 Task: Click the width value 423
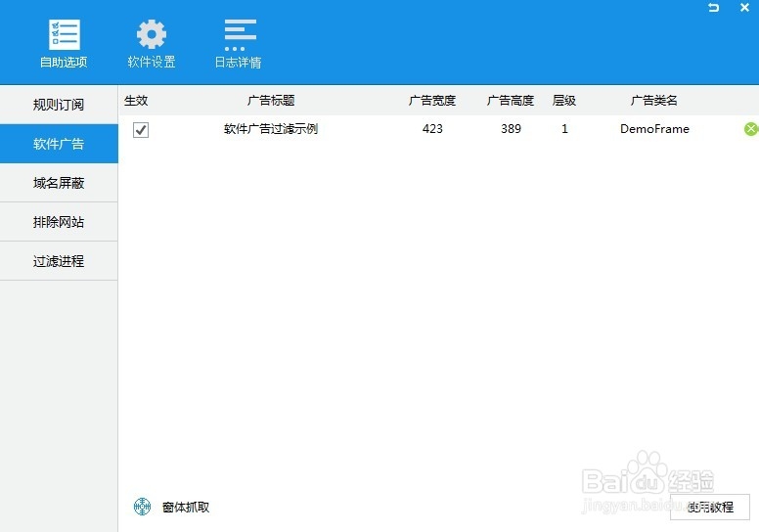[x=432, y=129]
